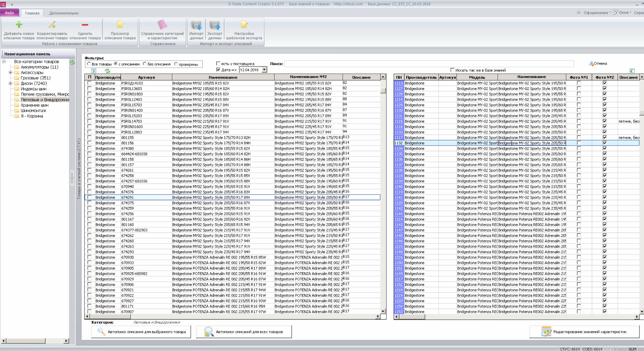Select the Все товары filter radio button
Viewport: 644px width, 351px height.
click(x=89, y=64)
